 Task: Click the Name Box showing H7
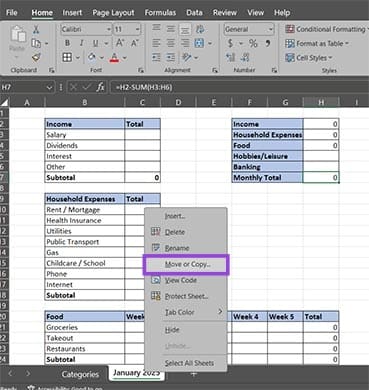click(x=27, y=88)
